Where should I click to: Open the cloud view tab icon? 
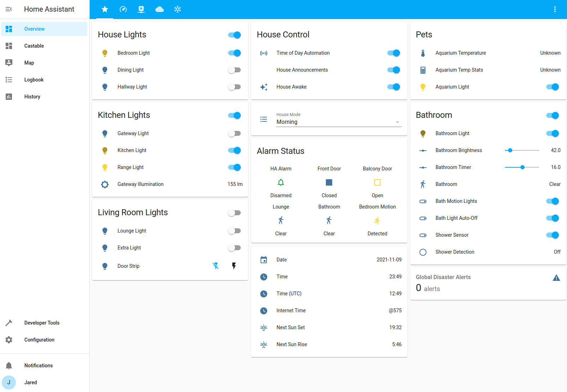point(159,9)
